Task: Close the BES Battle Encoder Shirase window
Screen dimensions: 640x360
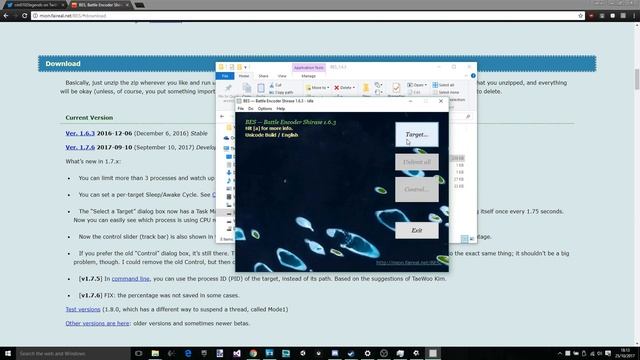Action: [441, 101]
